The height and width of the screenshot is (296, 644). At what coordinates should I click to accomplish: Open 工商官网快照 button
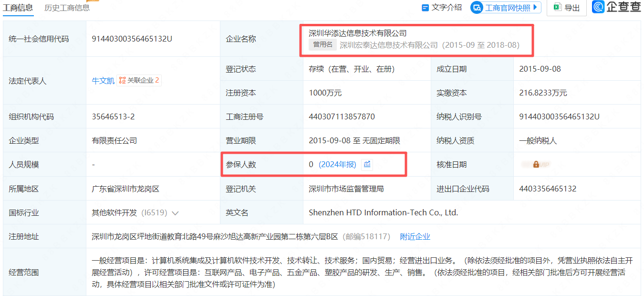click(x=506, y=8)
